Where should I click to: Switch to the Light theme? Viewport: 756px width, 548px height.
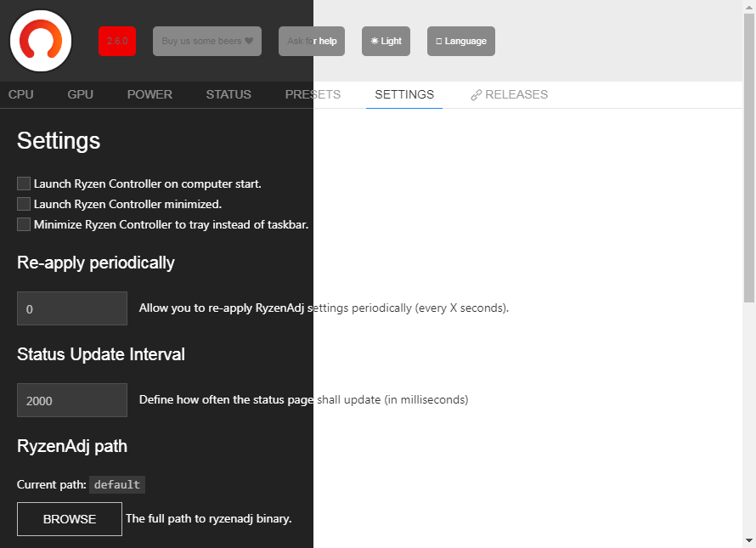click(x=386, y=41)
